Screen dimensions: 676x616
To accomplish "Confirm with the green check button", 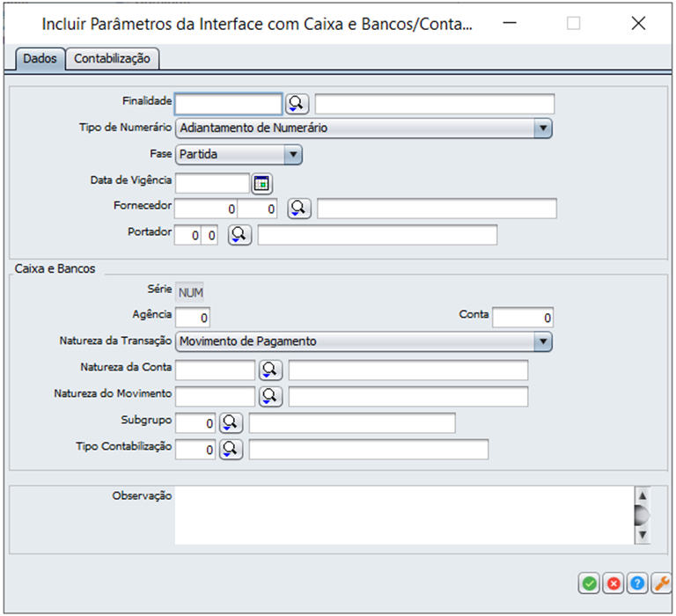I will click(589, 583).
